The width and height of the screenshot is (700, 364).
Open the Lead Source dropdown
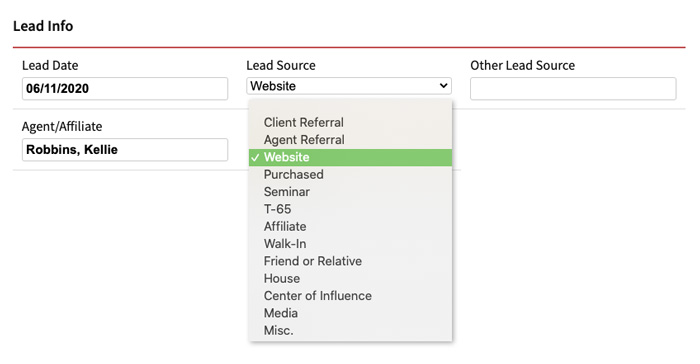tap(349, 86)
